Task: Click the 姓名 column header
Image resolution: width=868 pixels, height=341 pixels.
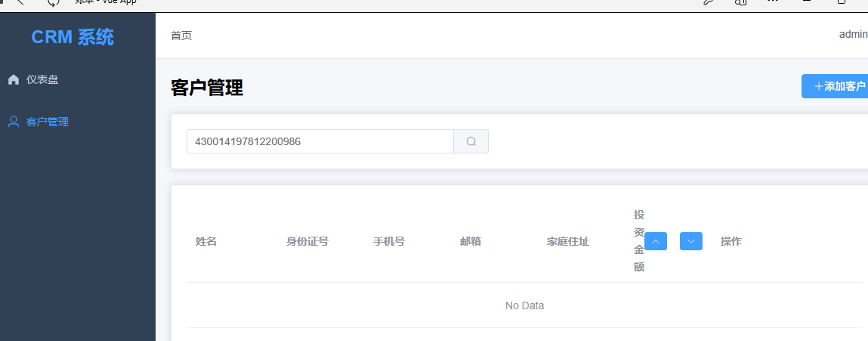Action: pos(206,242)
